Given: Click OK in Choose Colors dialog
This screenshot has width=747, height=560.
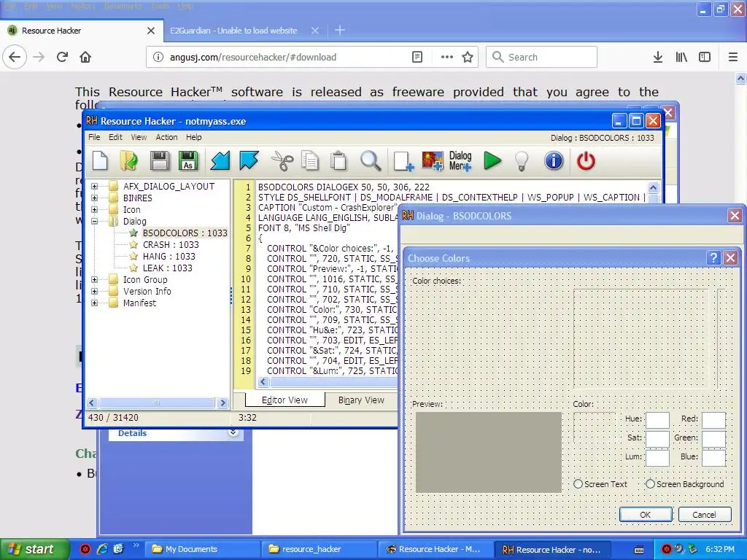Looking at the screenshot, I should (646, 515).
